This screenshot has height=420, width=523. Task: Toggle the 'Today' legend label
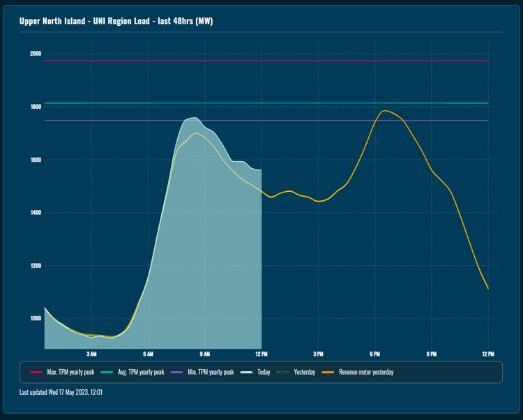point(264,373)
